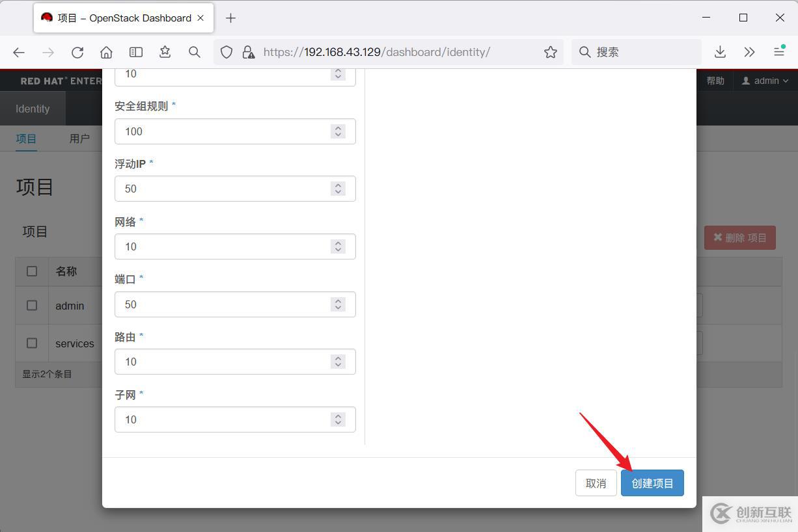
Task: Tick the select-all checkbox in table header
Action: click(32, 271)
